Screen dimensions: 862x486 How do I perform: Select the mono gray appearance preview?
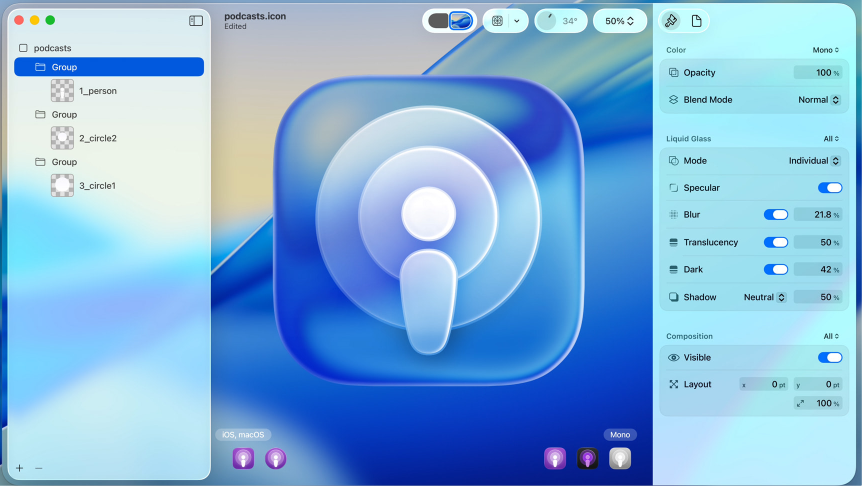pos(620,458)
